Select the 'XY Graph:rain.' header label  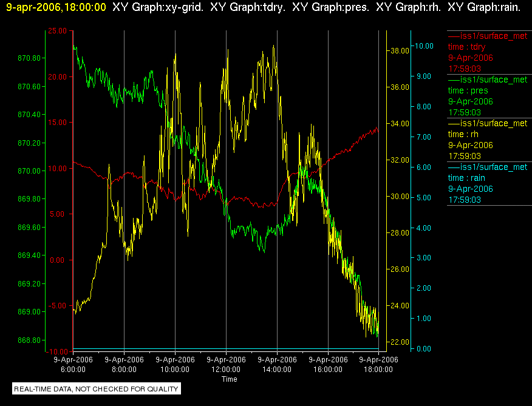[x=484, y=7]
